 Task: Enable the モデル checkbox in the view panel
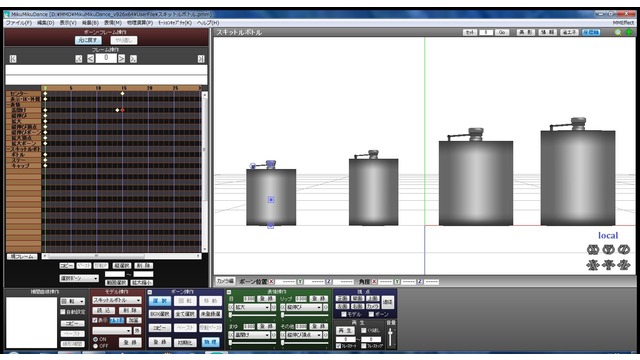pos(344,314)
